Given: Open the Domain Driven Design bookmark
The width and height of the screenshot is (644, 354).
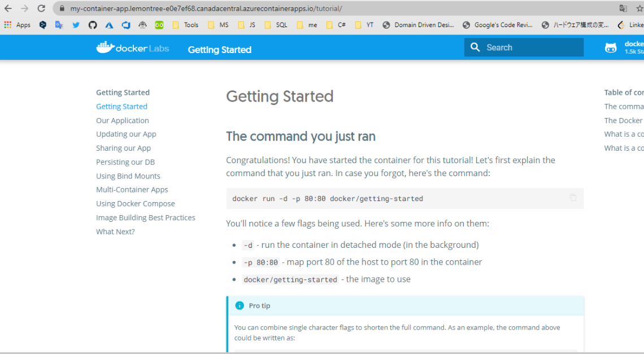Looking at the screenshot, I should (418, 25).
